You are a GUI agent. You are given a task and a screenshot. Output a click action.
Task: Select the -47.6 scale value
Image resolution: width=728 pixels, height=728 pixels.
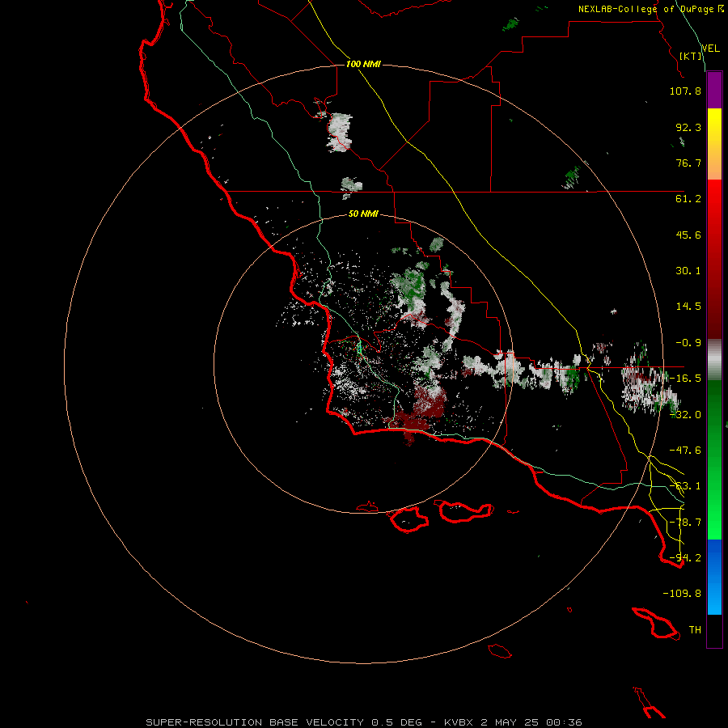(x=685, y=451)
